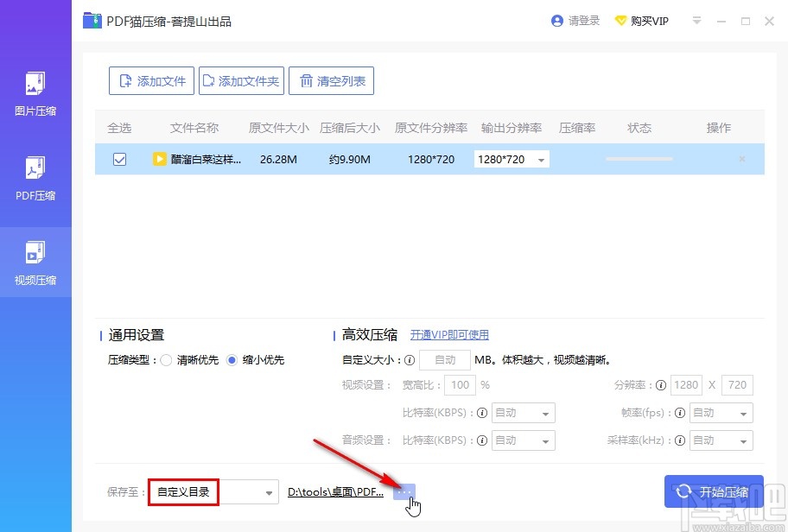Image resolution: width=788 pixels, height=532 pixels.
Task: Select the 缩小优先 radio option
Action: tap(232, 360)
